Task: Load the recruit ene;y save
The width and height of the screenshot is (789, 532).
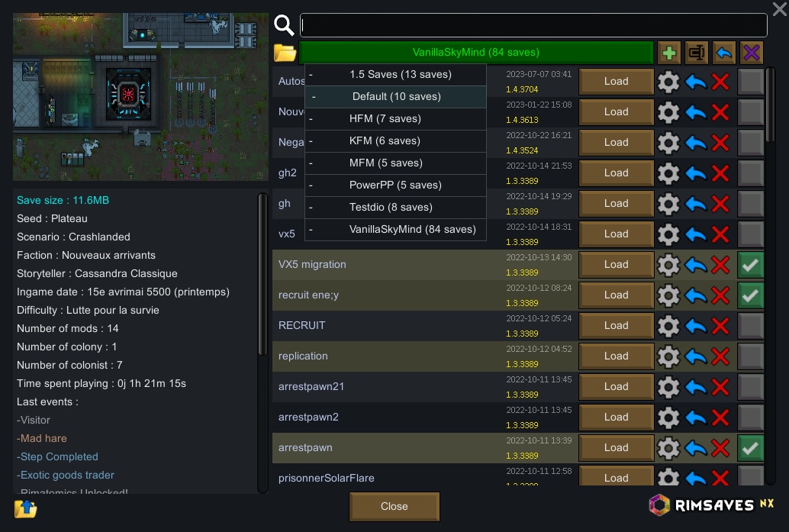Action: (616, 295)
